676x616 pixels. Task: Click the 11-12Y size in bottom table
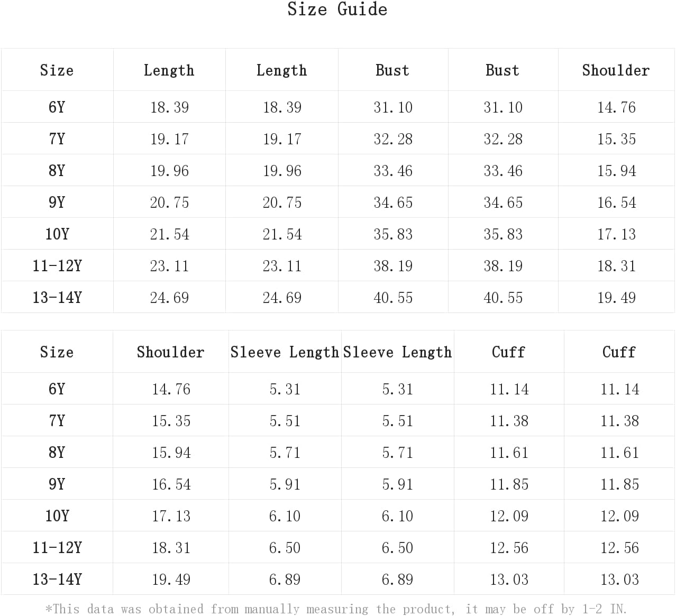point(57,547)
